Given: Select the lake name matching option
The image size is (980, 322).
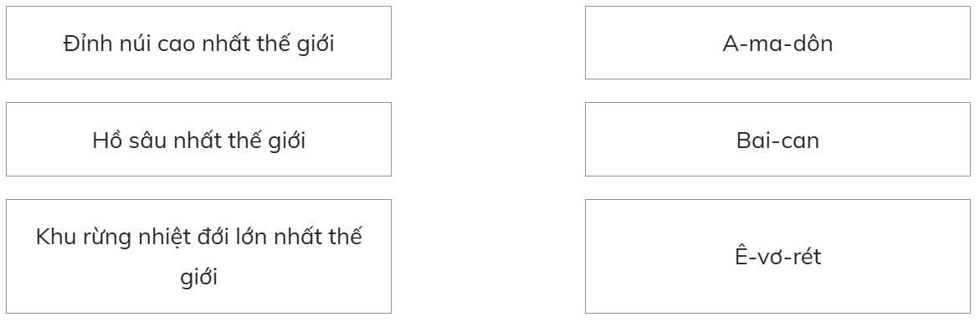Looking at the screenshot, I should pos(777,139).
